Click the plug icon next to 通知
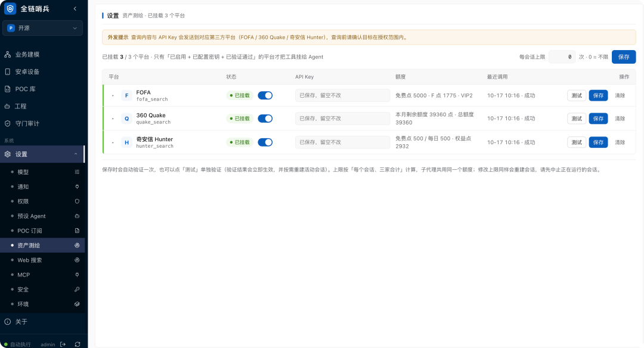 (x=77, y=187)
